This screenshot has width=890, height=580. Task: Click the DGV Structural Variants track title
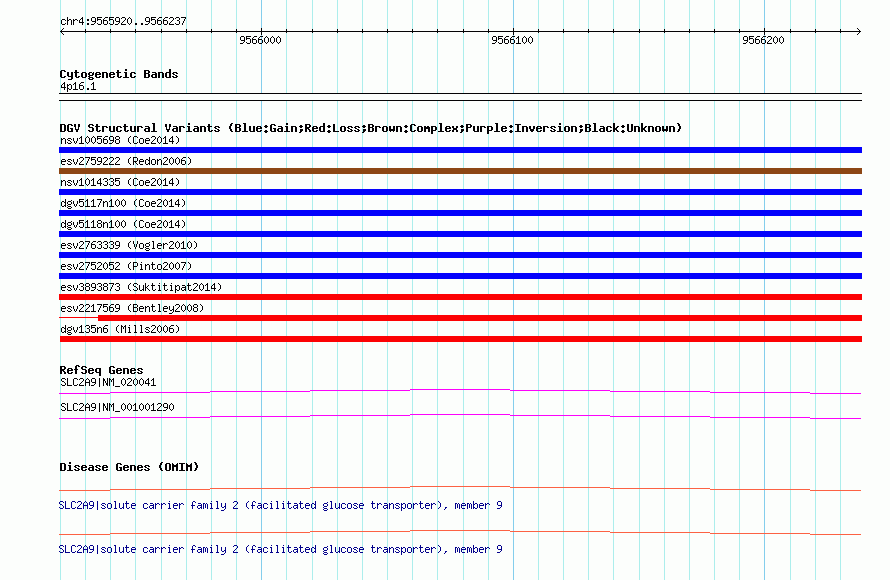tap(370, 128)
